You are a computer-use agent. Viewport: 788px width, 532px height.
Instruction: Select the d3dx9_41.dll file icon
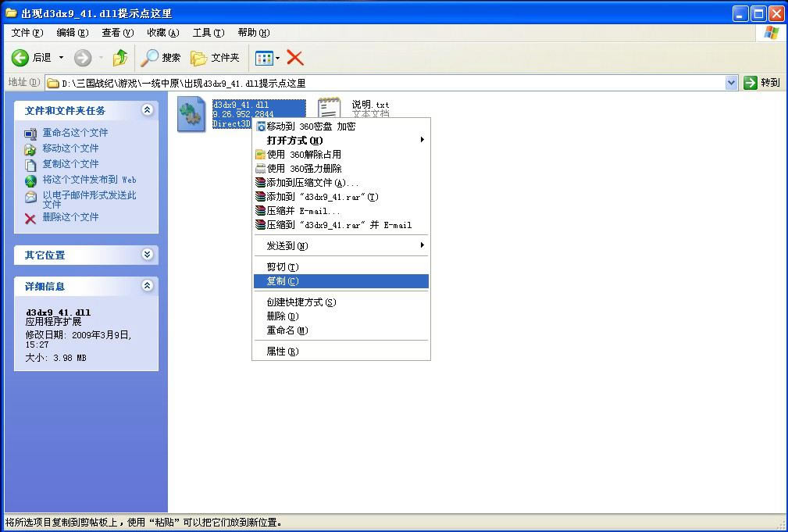tap(191, 115)
